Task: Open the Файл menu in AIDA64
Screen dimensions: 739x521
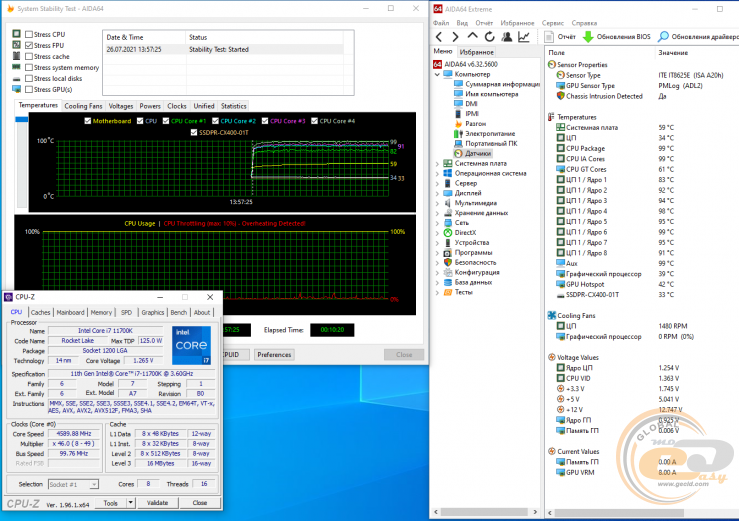Action: (441, 23)
